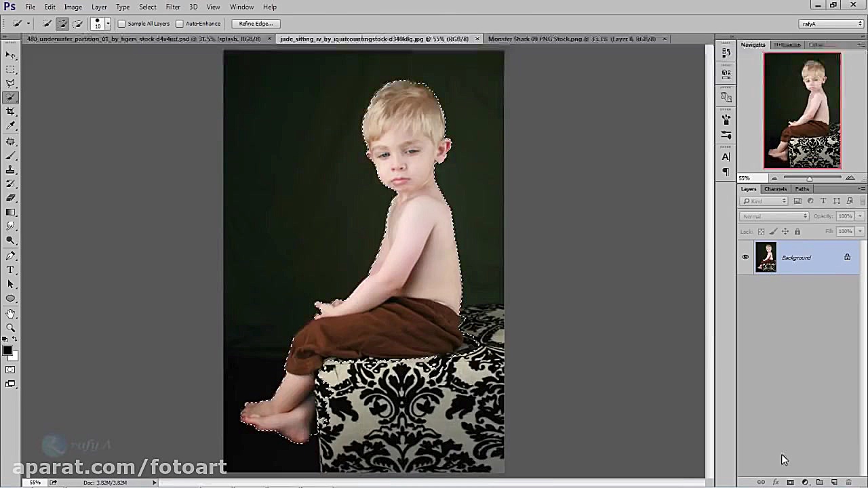Image resolution: width=868 pixels, height=488 pixels.
Task: Click the Add to selection mode icon
Action: pyautogui.click(x=62, y=24)
